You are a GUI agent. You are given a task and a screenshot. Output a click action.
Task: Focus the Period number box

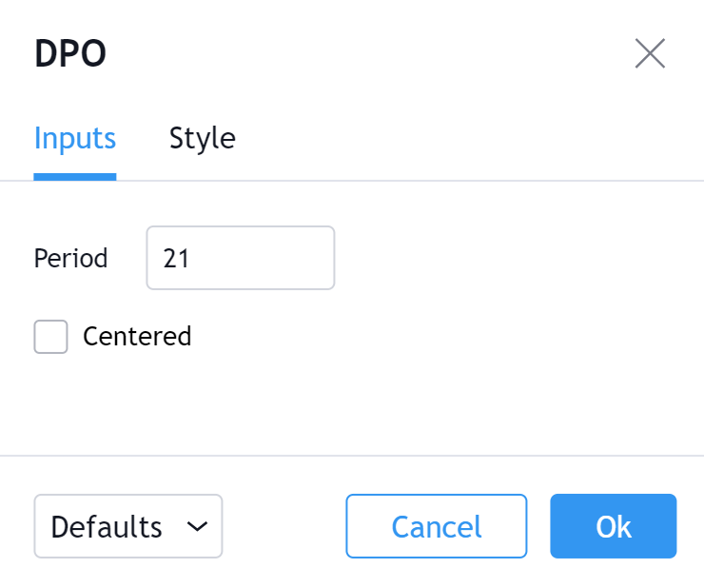(x=240, y=258)
